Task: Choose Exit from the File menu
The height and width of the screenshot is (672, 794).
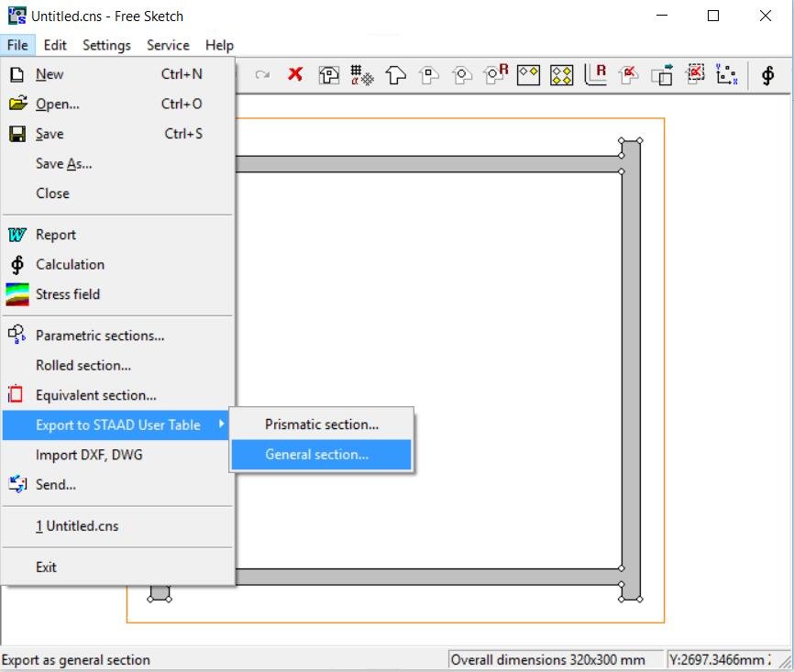Action: (x=118, y=567)
